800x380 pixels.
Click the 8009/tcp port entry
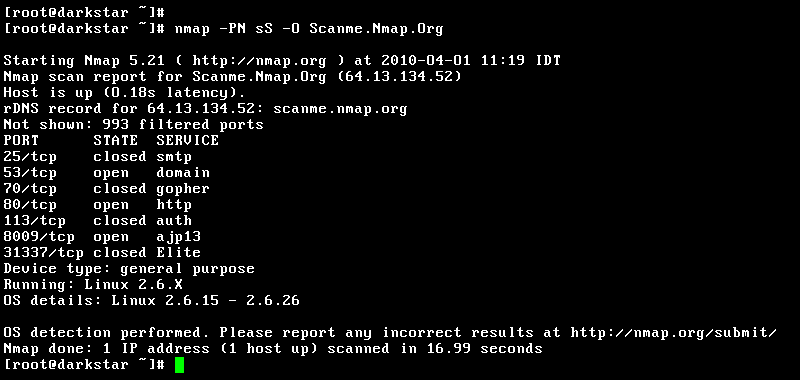click(39, 237)
